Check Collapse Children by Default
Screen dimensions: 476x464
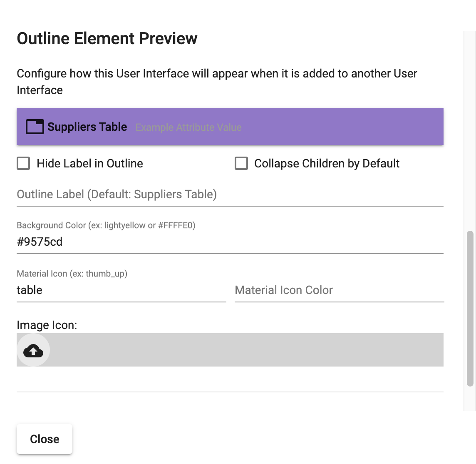(x=241, y=163)
